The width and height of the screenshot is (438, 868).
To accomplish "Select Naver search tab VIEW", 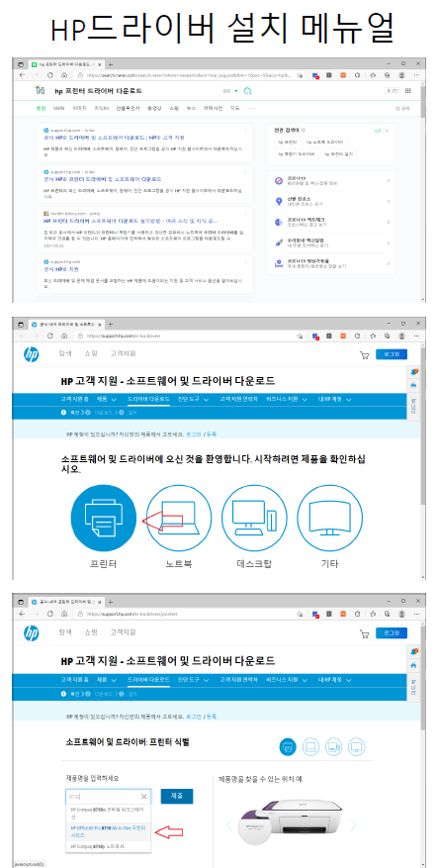I will pos(58,109).
